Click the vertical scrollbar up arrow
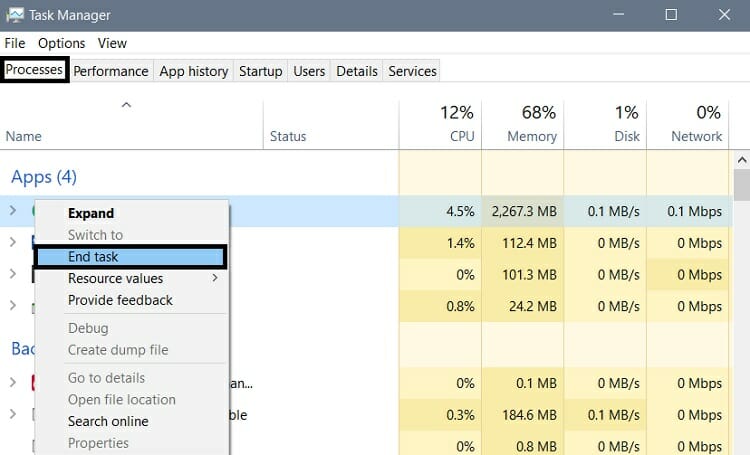The width and height of the screenshot is (750, 455). pyautogui.click(x=741, y=160)
